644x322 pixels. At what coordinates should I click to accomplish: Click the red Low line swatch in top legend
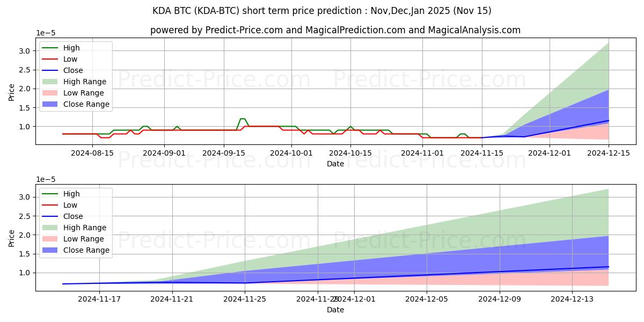pos(52,59)
